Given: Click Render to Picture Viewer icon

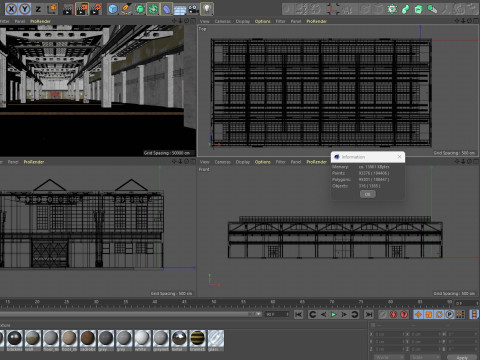Looking at the screenshot, I should tap(82, 9).
